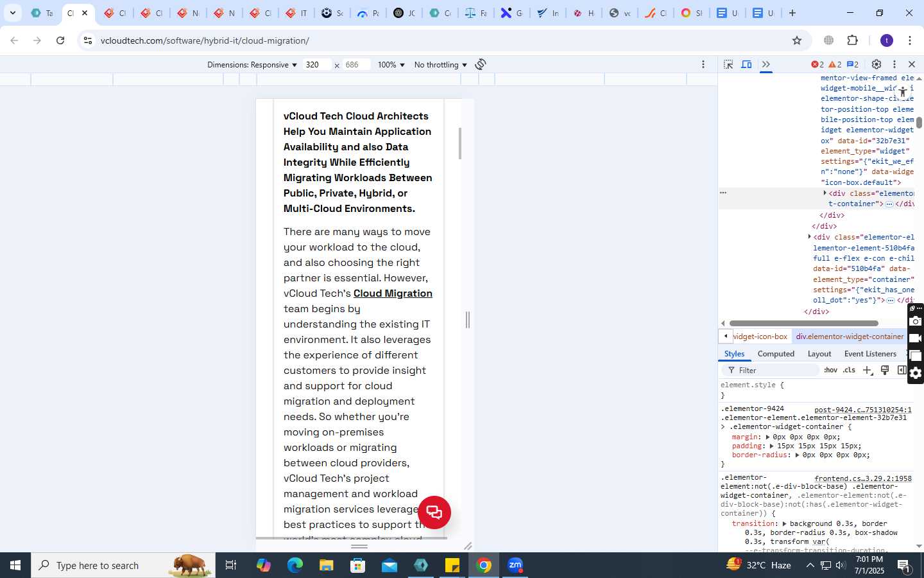Open the post-9424 stylesheet source link
The height and width of the screenshot is (578, 924).
(x=862, y=410)
